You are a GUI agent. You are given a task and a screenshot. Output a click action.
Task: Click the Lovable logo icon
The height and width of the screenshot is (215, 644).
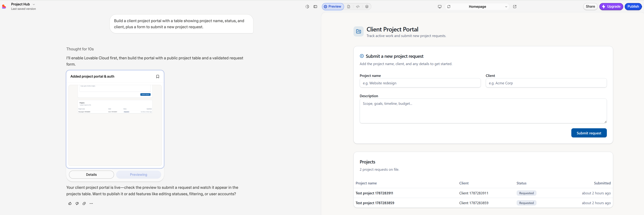pos(4,6)
